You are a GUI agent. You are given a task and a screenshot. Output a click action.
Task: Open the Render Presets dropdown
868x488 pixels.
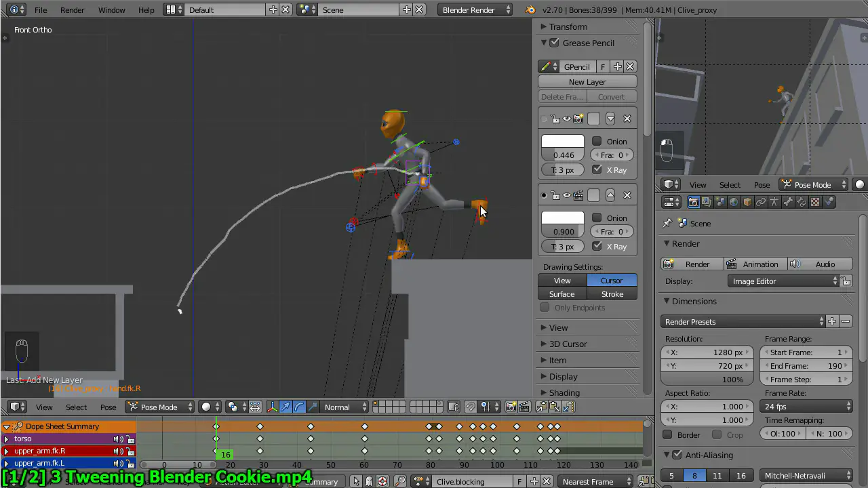click(x=743, y=321)
